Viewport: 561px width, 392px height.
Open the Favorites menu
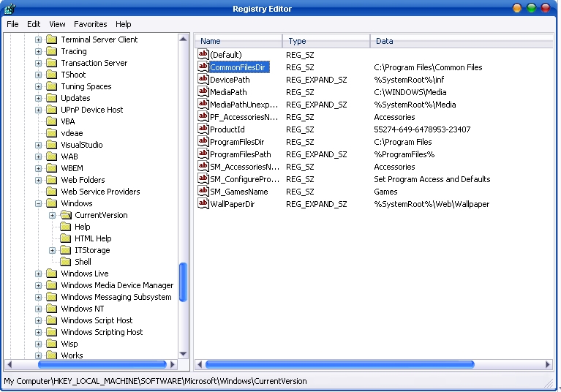90,24
